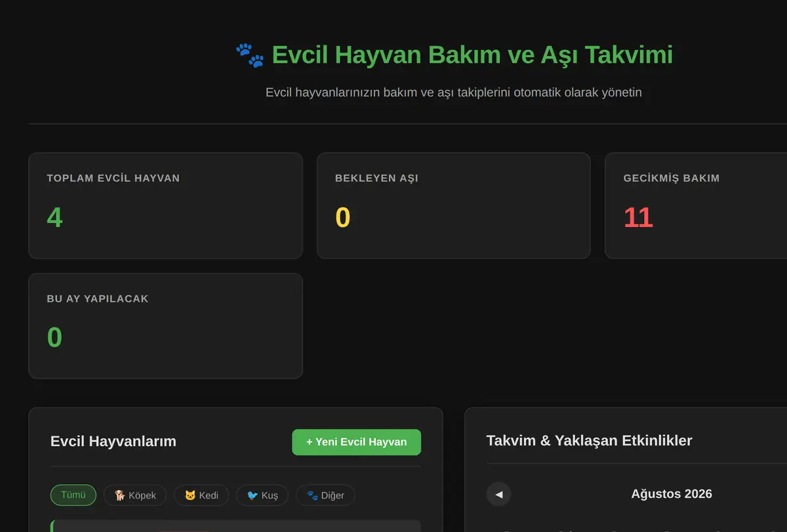Open the Gecikmiş Bakım stat card
This screenshot has width=787, height=532.
coord(696,206)
